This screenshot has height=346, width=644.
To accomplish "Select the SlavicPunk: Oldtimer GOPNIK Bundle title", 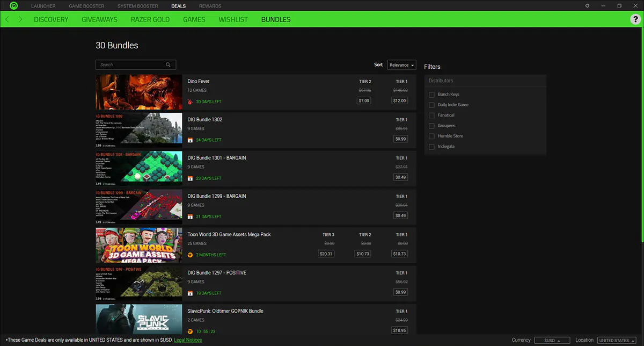I will point(225,311).
